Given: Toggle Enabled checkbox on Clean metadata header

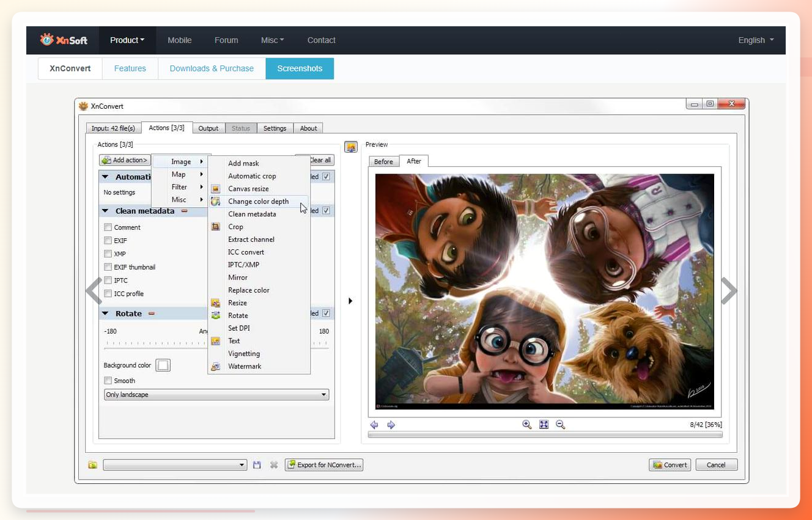Looking at the screenshot, I should 326,211.
